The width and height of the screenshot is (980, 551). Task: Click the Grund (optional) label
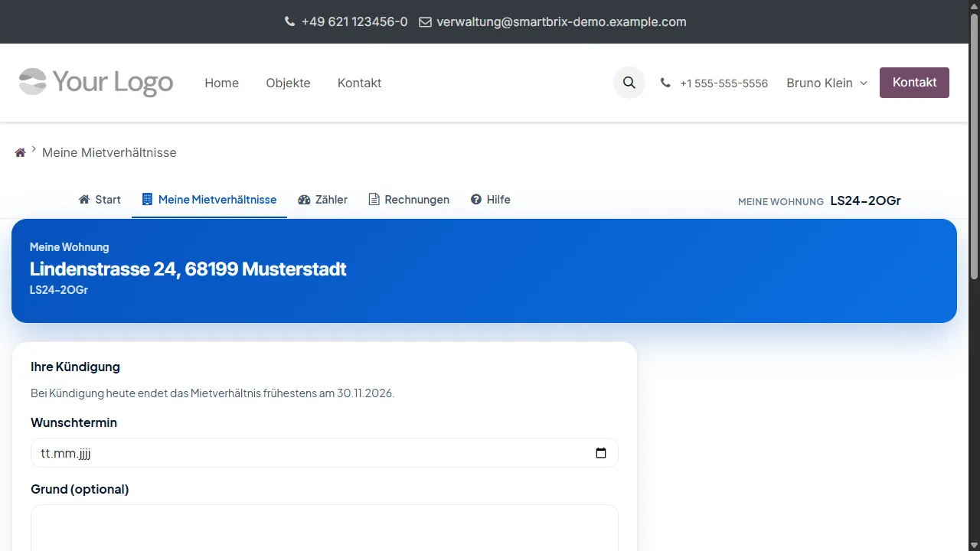pos(80,489)
